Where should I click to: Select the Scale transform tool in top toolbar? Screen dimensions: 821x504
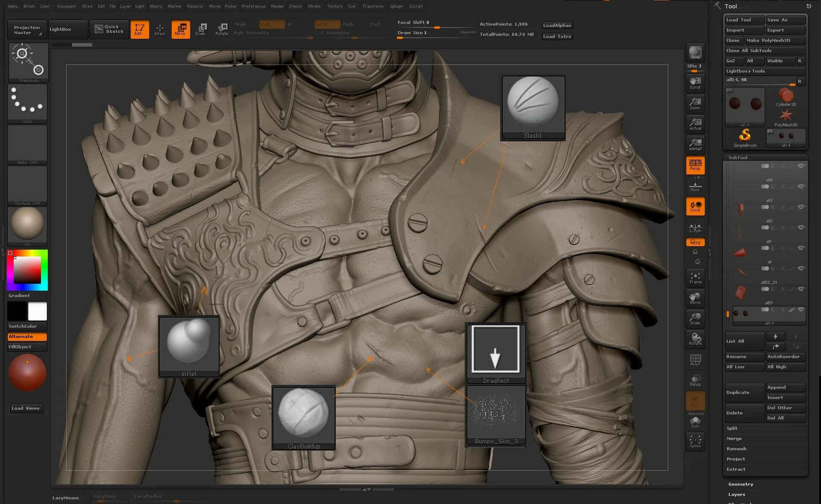pyautogui.click(x=201, y=29)
